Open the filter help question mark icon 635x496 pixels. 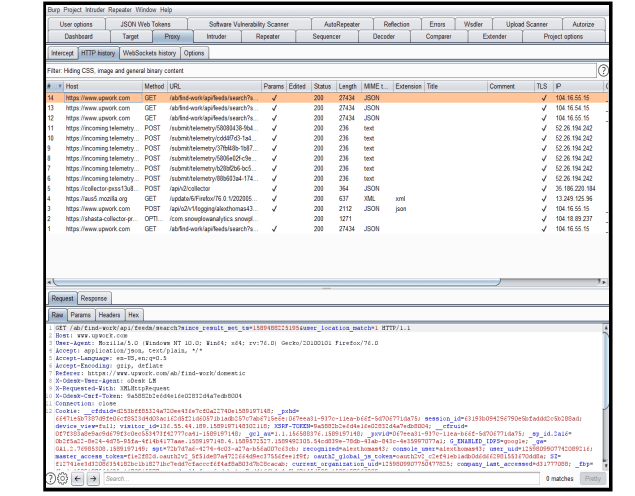pyautogui.click(x=603, y=71)
